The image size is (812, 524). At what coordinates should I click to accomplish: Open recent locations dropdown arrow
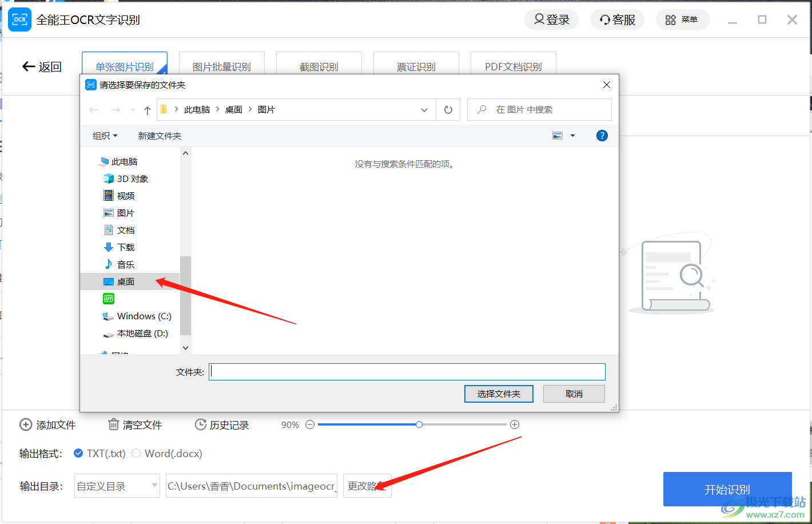tap(133, 110)
